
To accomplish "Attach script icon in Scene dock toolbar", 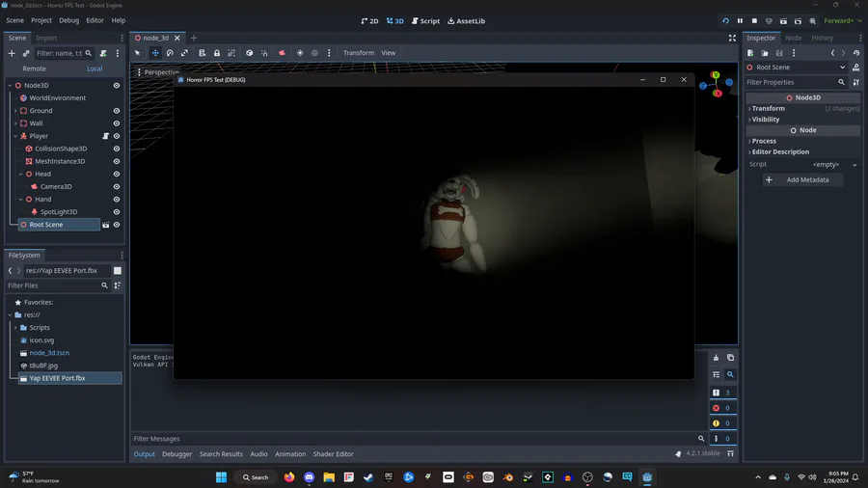I will [103, 53].
